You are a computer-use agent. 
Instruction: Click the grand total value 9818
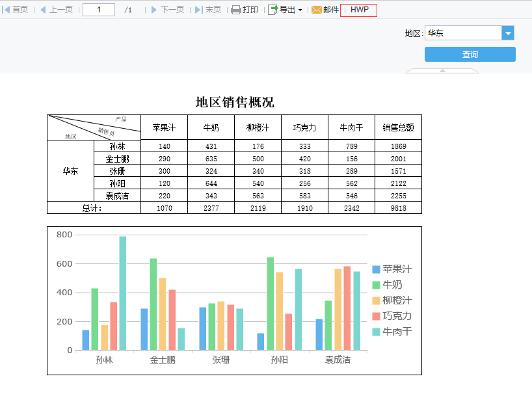[x=398, y=208]
